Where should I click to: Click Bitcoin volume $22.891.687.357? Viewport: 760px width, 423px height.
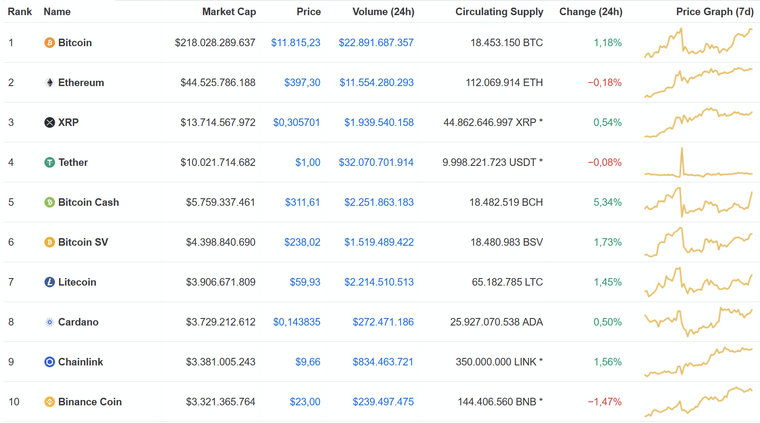376,43
